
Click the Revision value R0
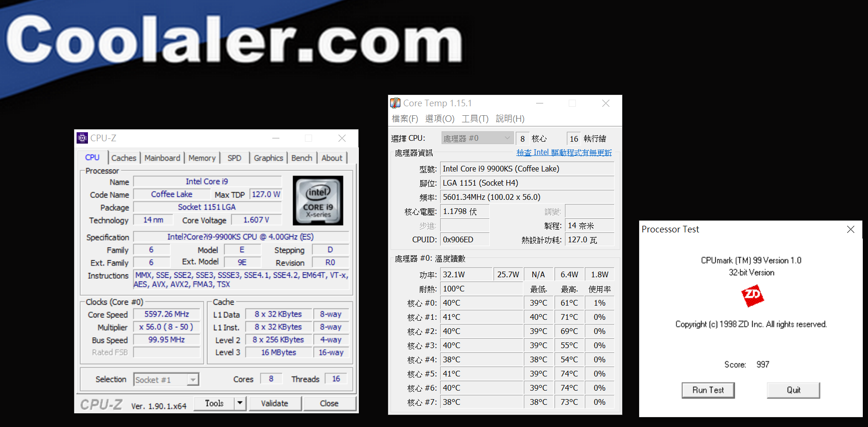click(x=330, y=263)
